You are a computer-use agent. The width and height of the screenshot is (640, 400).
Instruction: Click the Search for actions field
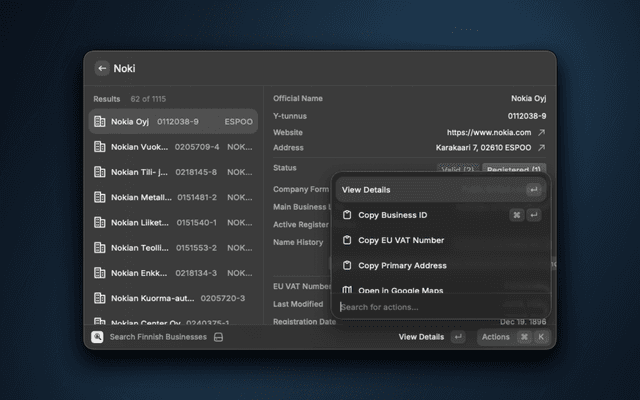441,307
